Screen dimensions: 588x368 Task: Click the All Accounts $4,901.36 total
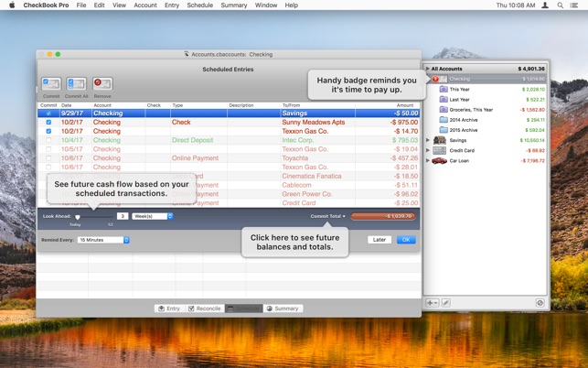tap(531, 69)
